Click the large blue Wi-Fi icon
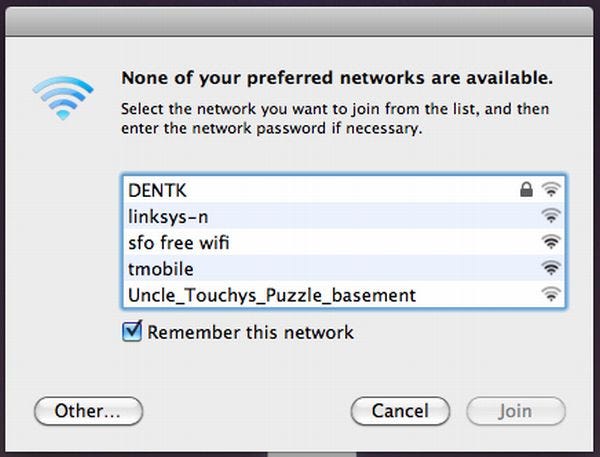Viewport: 600px width, 457px height. point(62,96)
